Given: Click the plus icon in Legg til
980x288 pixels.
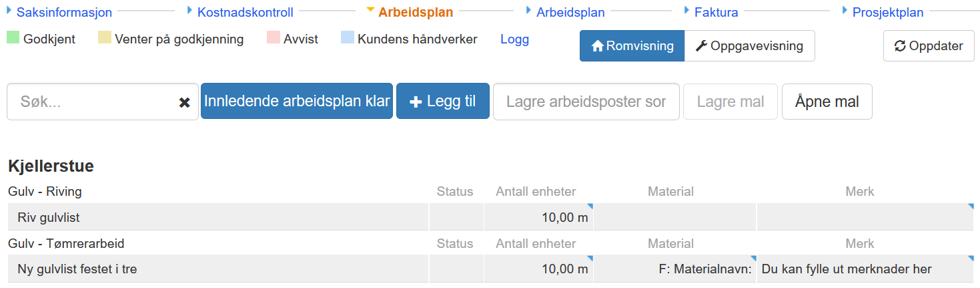Looking at the screenshot, I should tap(416, 102).
